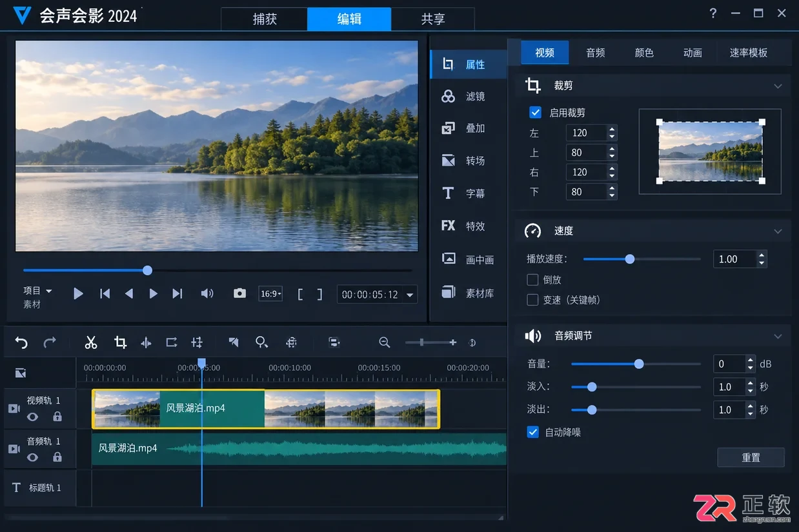Open the timecode dropdown arrow
This screenshot has width=799, height=532.
[x=410, y=295]
